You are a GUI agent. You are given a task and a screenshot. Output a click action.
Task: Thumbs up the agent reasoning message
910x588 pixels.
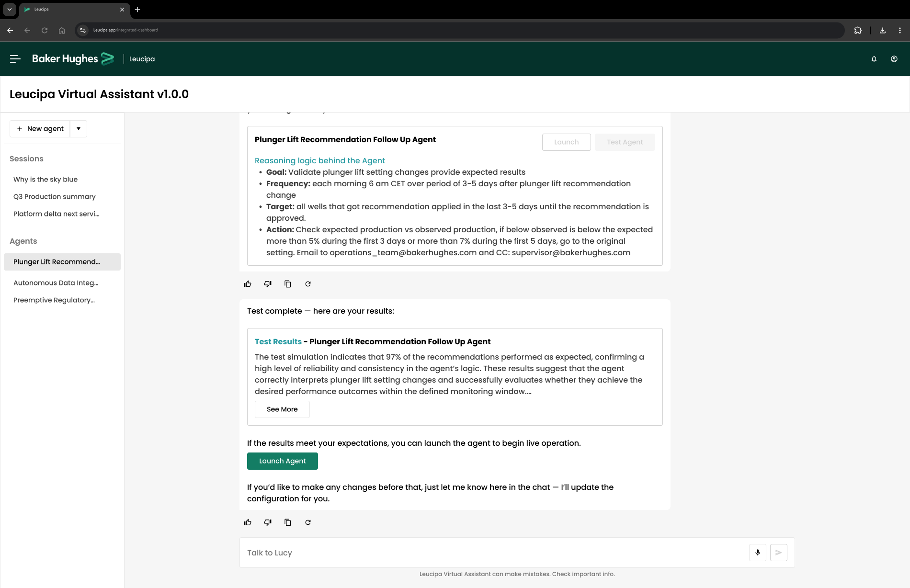click(248, 284)
